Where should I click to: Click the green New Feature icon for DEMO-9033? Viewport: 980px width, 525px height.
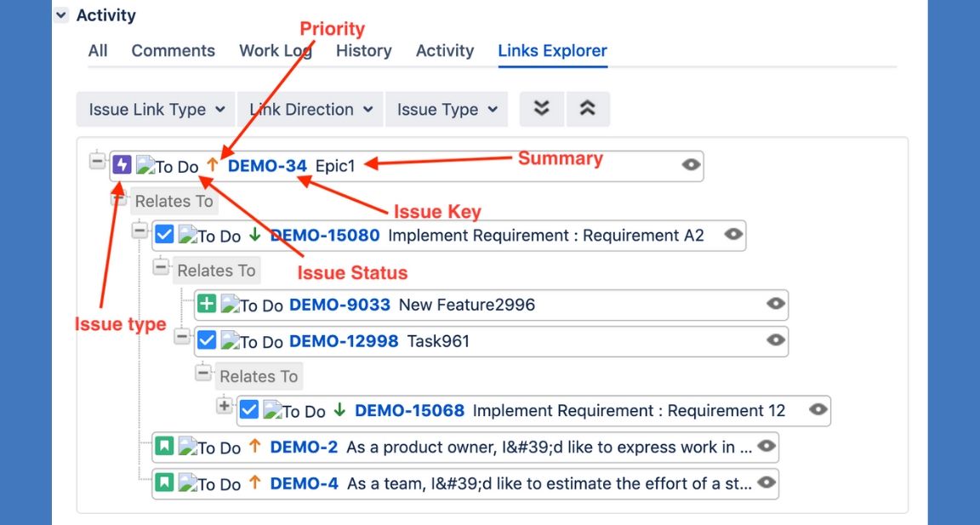tap(206, 304)
